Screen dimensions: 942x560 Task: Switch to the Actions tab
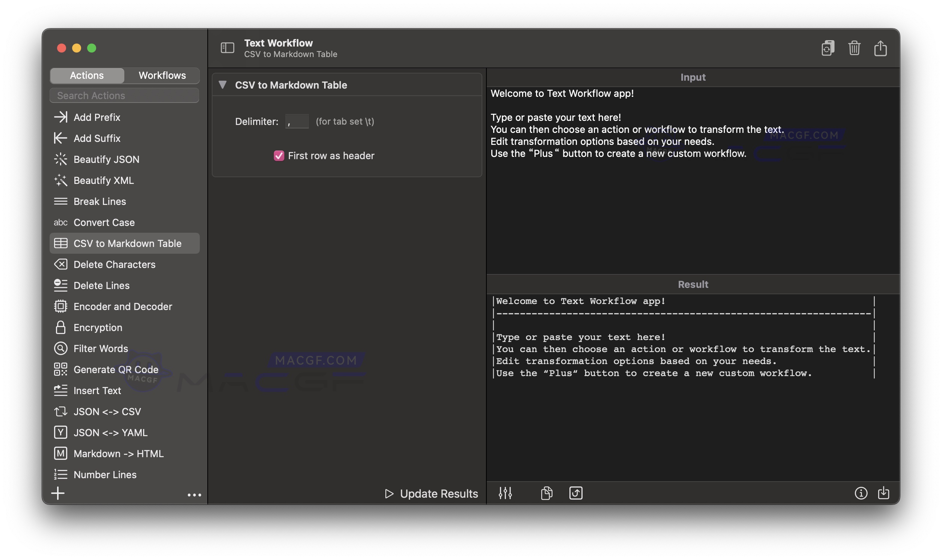(x=86, y=75)
